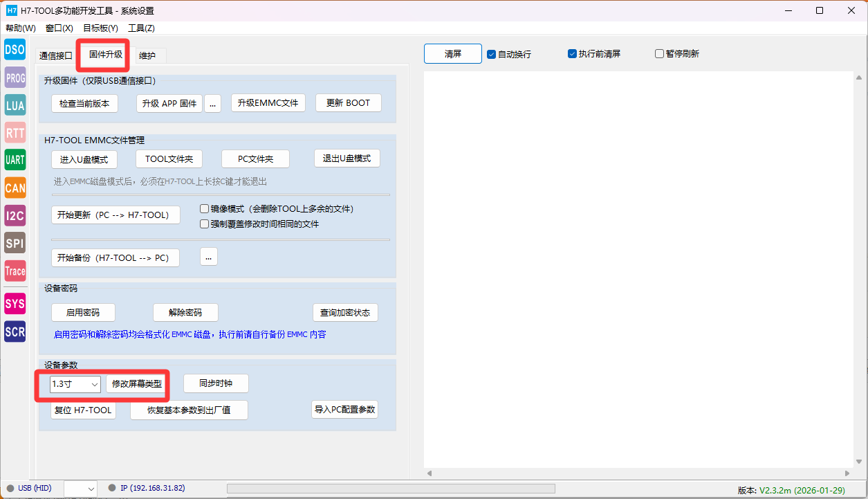This screenshot has height=499, width=868.
Task: Open the LUA script sidebar icon
Action: point(15,105)
